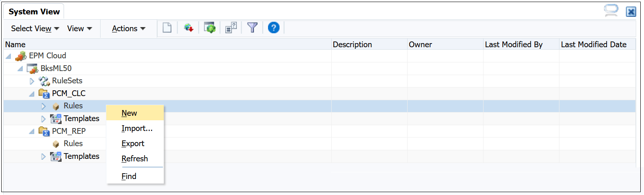Click the Rules cube icon under PCM_CLC
Screen dimensions: 644x195
(x=56, y=106)
